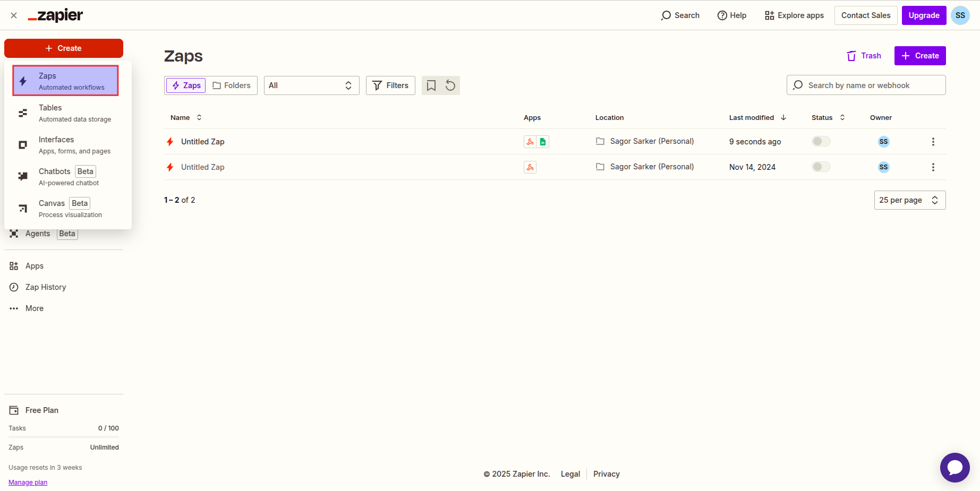Click the Contact Sales button
980x491 pixels.
point(866,15)
